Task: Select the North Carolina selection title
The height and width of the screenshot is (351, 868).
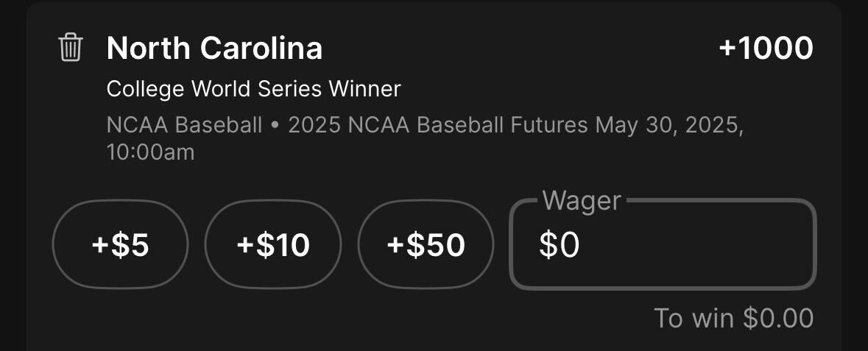Action: (x=214, y=48)
